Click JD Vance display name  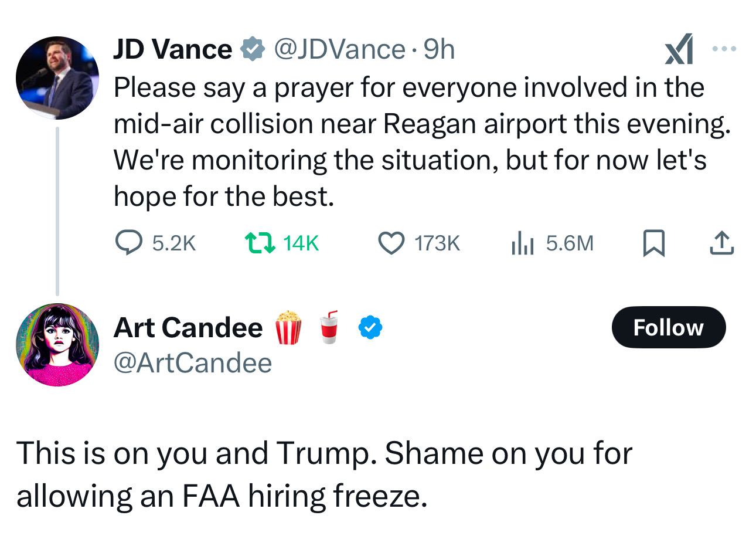(172, 49)
